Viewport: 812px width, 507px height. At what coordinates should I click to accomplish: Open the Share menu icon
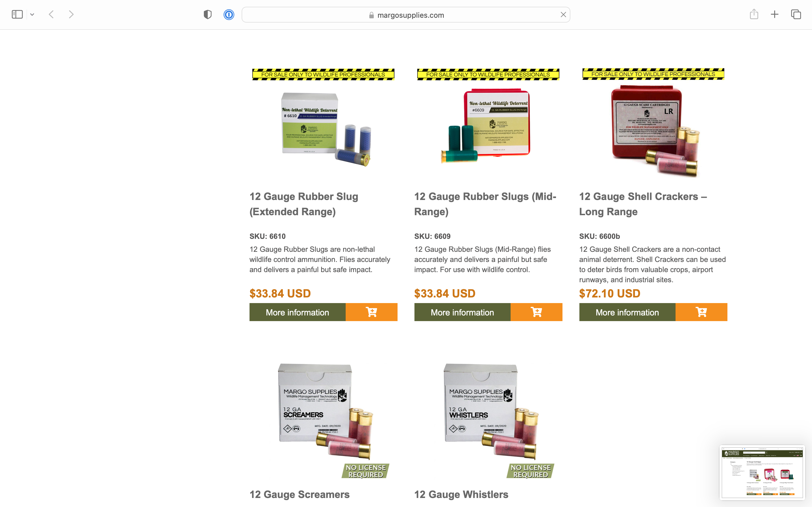click(x=754, y=14)
